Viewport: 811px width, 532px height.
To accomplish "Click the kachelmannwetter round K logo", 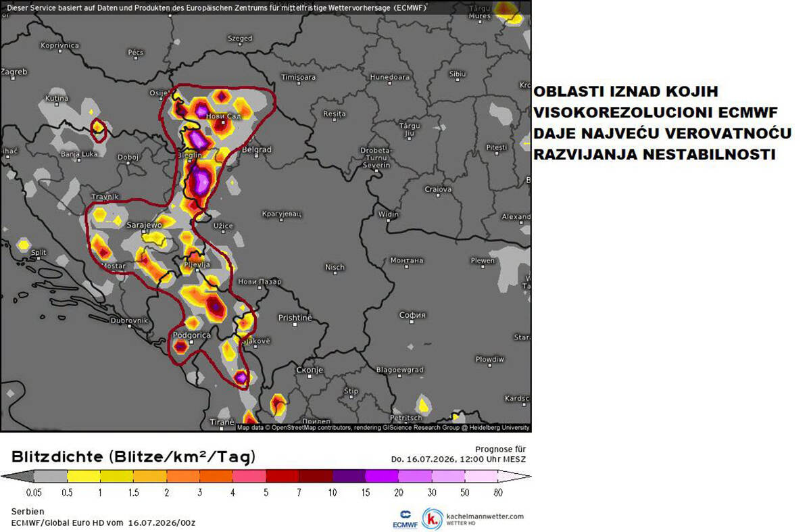I will [433, 519].
